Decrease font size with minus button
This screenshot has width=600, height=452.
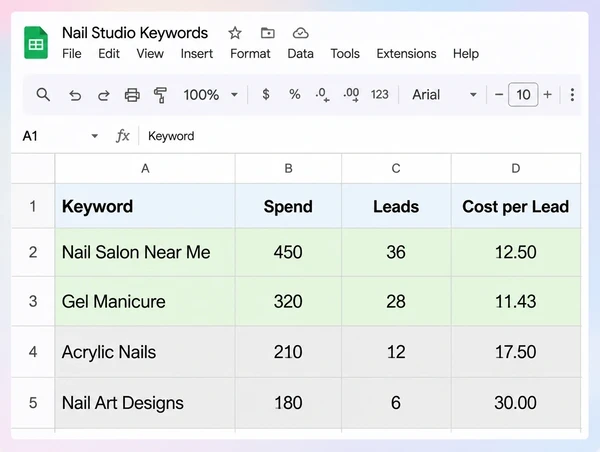pos(499,95)
